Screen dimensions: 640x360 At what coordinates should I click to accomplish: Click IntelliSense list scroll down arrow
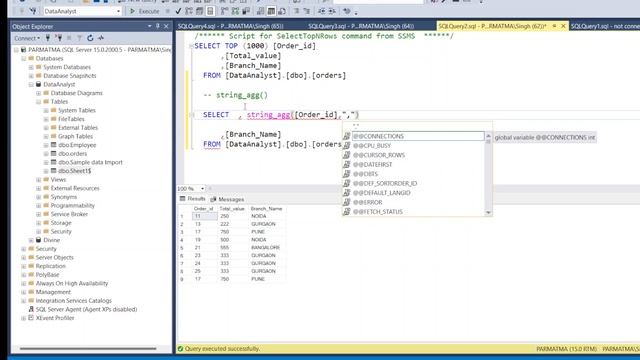point(488,213)
